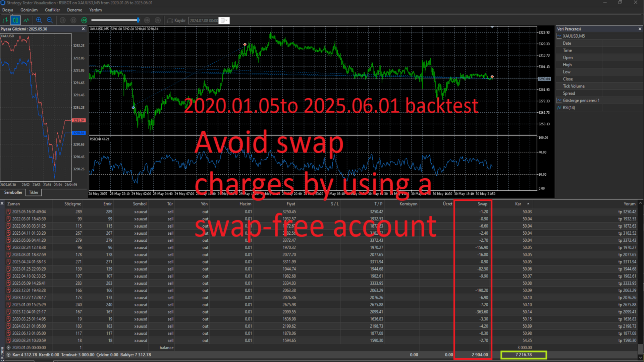Sort trades by Swap column header

coord(482,204)
